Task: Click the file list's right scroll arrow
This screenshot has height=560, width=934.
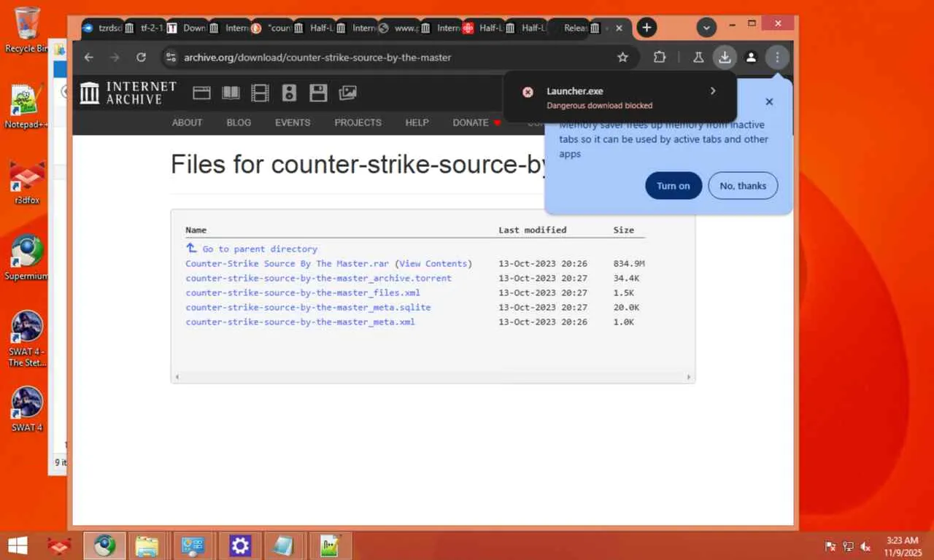Action: click(x=689, y=377)
